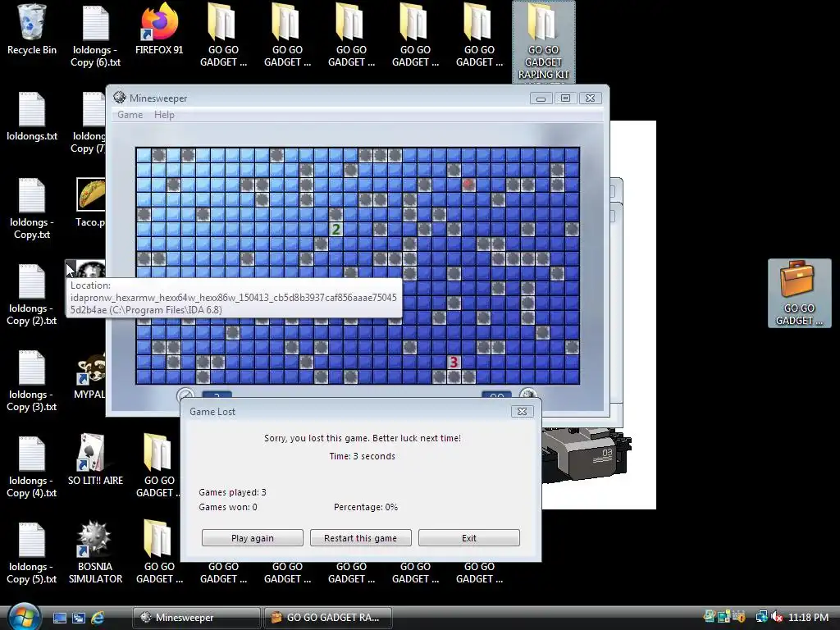Select the FIREFOX 91 shortcut icon
This screenshot has width=840, height=630.
point(159,30)
